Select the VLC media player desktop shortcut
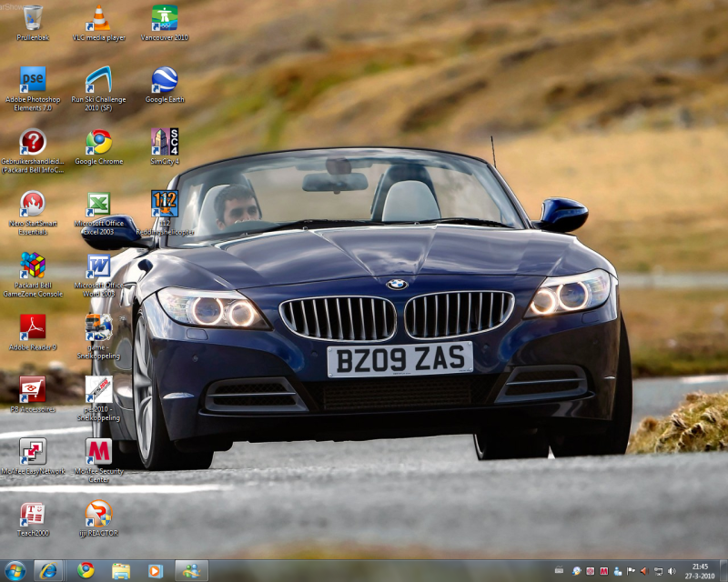This screenshot has width=728, height=582. [x=99, y=24]
